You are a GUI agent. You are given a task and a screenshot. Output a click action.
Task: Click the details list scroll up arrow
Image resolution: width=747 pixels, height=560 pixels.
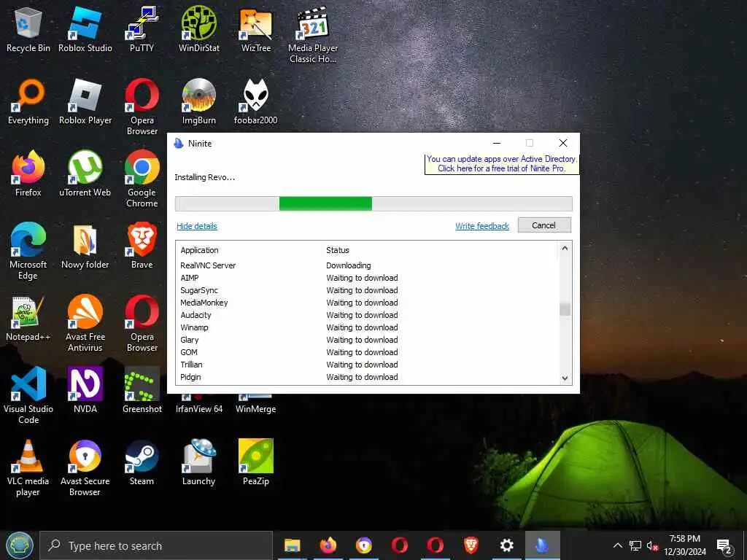click(565, 248)
